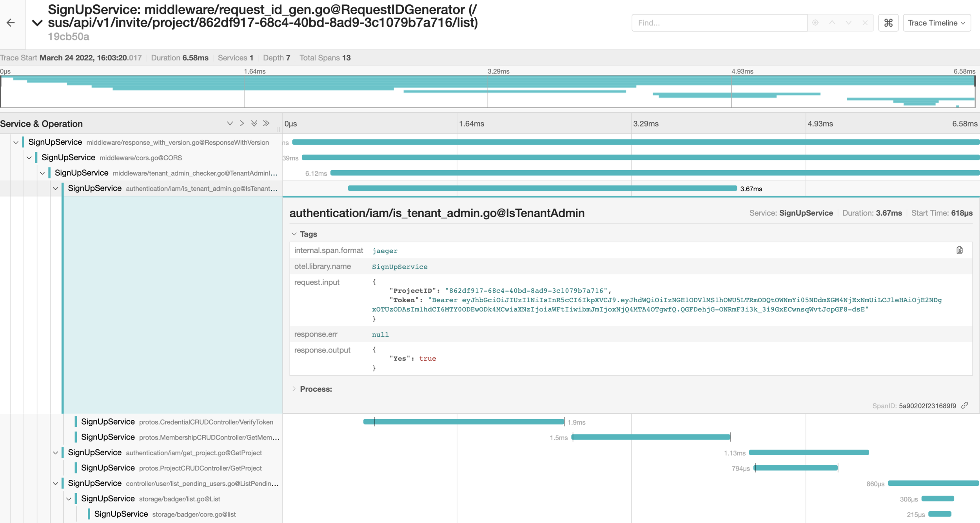Click the back arrow icon
The image size is (980, 523).
(x=11, y=23)
